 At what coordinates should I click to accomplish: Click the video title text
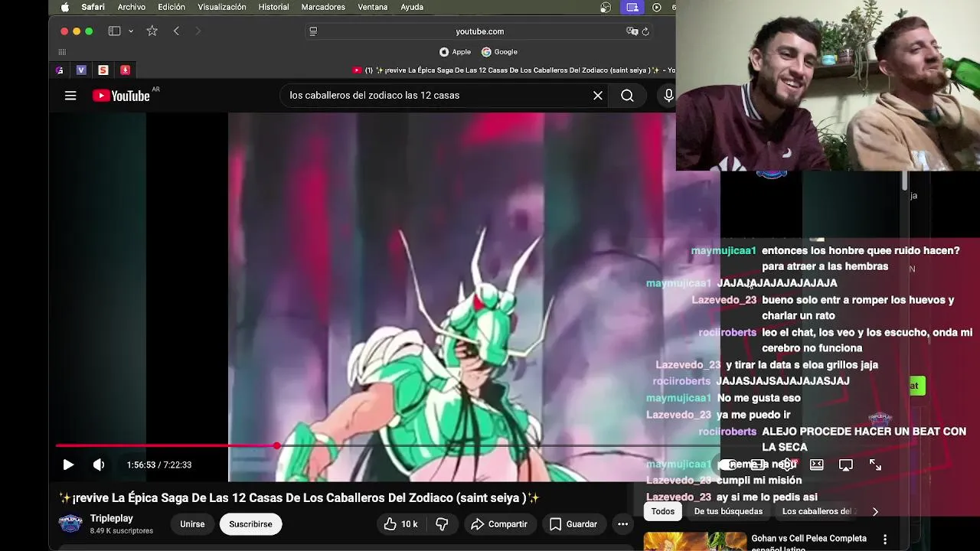[299, 497]
